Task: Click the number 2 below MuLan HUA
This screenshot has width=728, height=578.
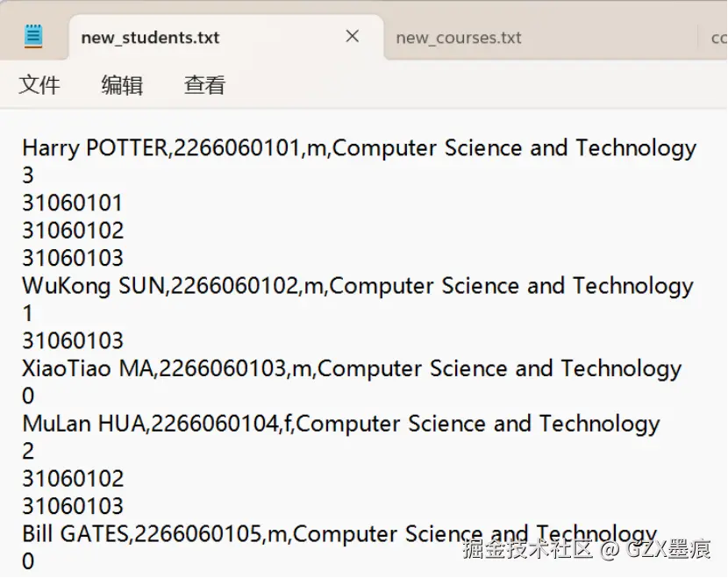Action: (x=28, y=451)
